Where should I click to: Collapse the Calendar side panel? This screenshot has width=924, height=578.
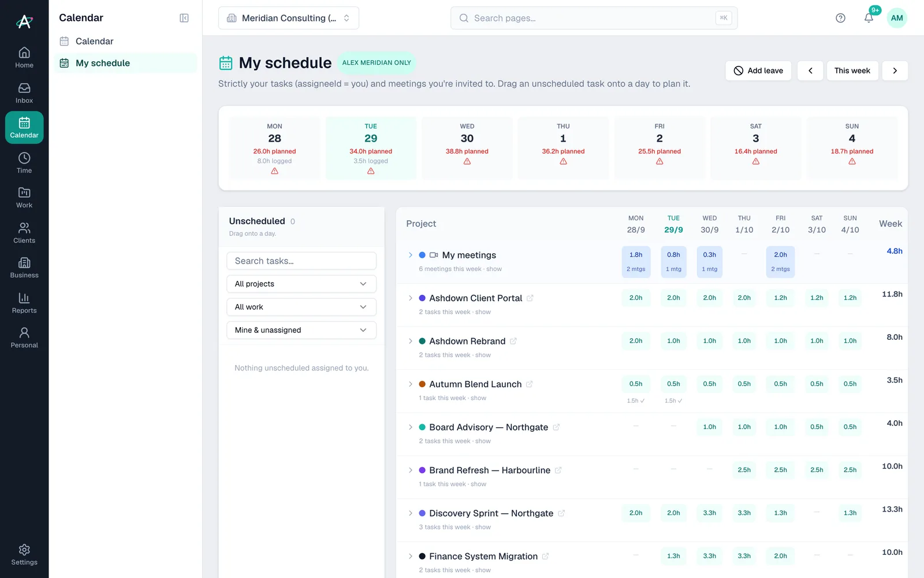click(184, 18)
